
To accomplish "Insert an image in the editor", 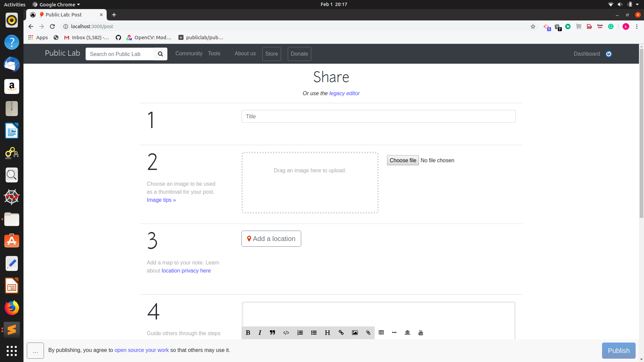I will [x=355, y=333].
